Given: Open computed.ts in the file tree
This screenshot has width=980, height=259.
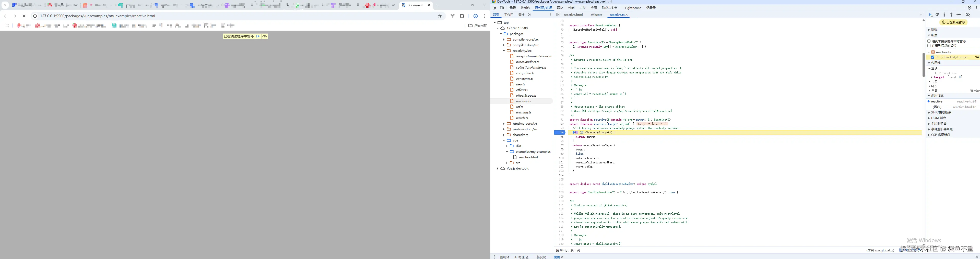Looking at the screenshot, I should [525, 73].
